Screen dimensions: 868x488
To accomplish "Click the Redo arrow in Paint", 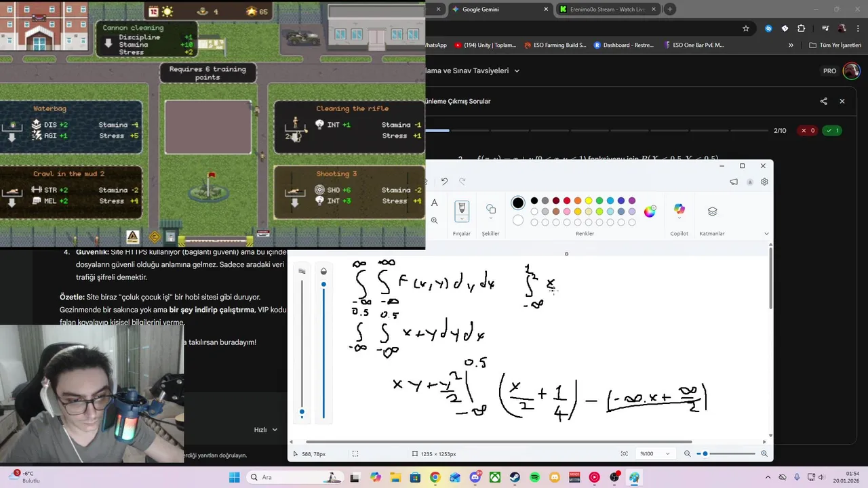I will (x=462, y=182).
